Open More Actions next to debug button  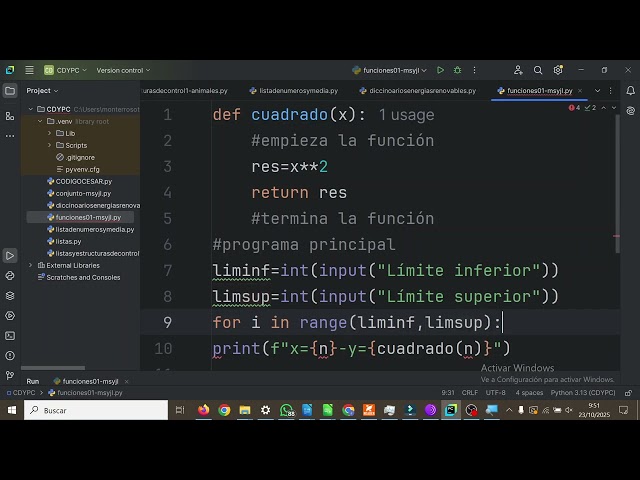click(474, 70)
